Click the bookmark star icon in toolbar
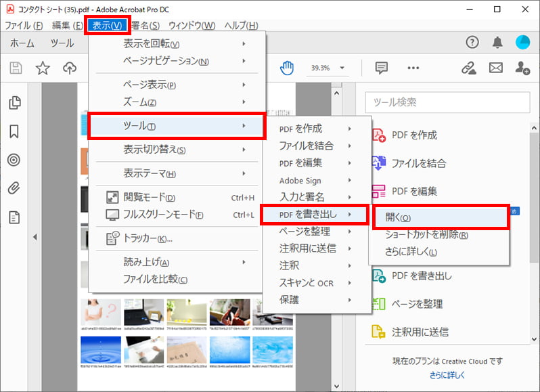 [43, 68]
